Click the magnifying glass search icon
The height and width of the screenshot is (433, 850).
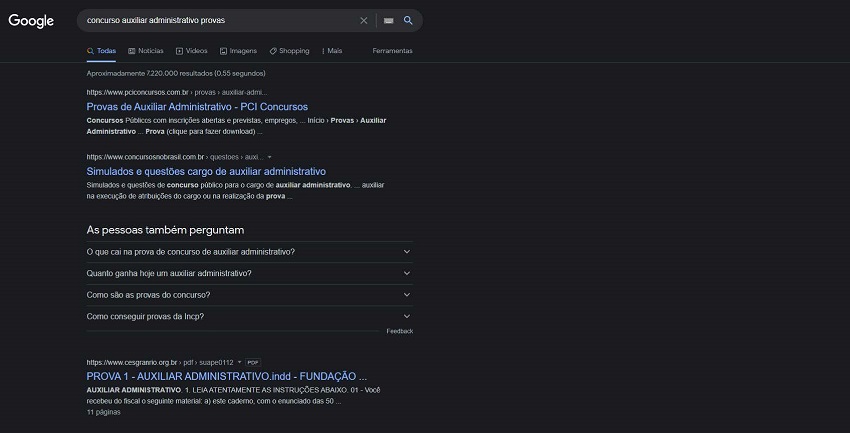coord(408,20)
